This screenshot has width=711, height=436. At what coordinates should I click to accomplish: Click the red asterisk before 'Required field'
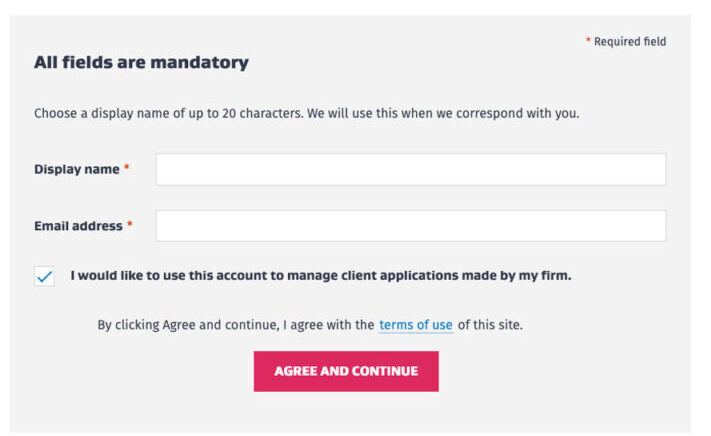click(588, 42)
